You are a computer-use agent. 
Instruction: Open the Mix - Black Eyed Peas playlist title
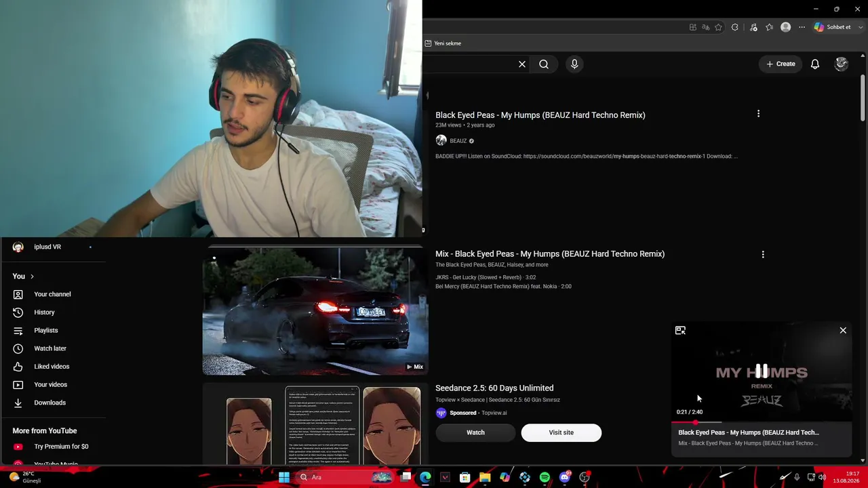550,254
